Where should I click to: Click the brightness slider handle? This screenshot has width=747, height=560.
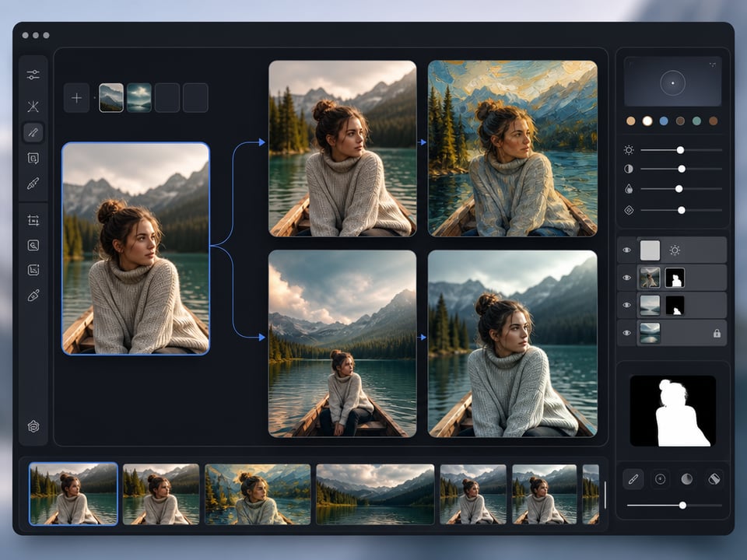(680, 150)
